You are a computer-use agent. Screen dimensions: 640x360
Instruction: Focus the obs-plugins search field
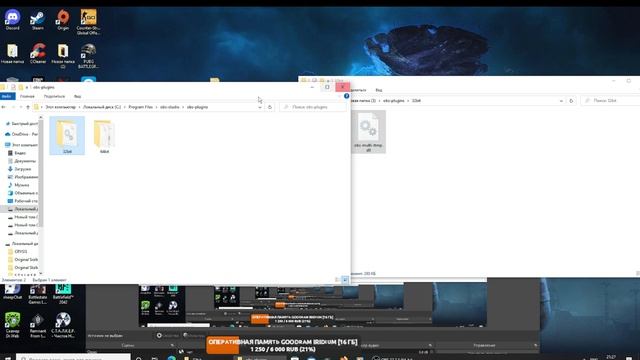click(313, 107)
